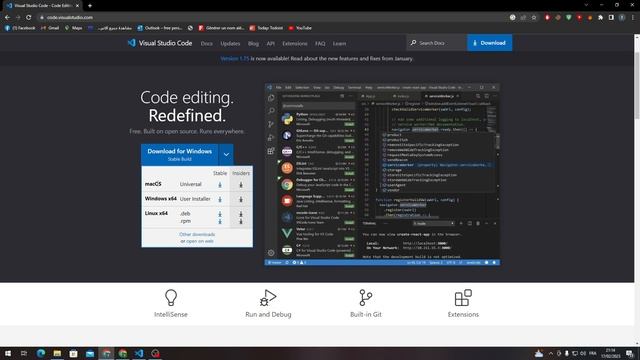Viewport: 640px width, 360px height.
Task: Download Windows x64 User Installer Stable
Action: [220, 199]
